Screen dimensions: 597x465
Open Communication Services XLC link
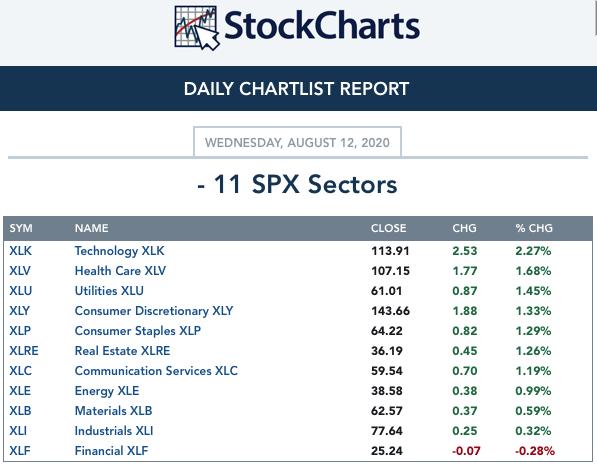pos(156,371)
